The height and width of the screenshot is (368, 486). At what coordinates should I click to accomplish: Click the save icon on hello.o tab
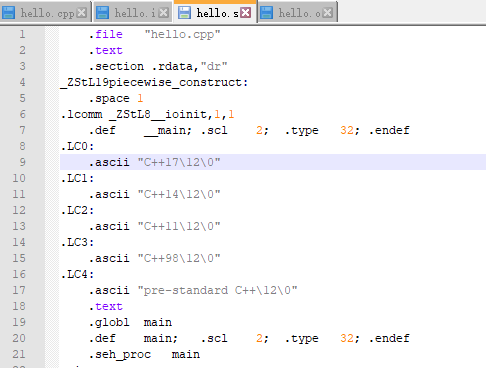click(266, 13)
